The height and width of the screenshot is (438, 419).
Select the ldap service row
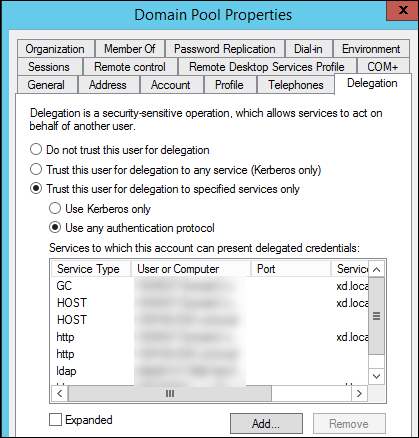(x=210, y=371)
